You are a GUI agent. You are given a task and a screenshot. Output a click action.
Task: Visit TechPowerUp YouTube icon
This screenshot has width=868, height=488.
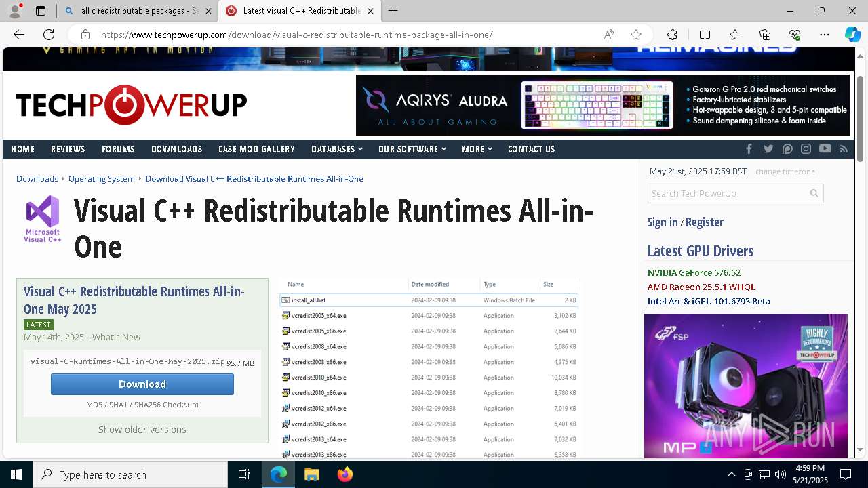point(825,149)
